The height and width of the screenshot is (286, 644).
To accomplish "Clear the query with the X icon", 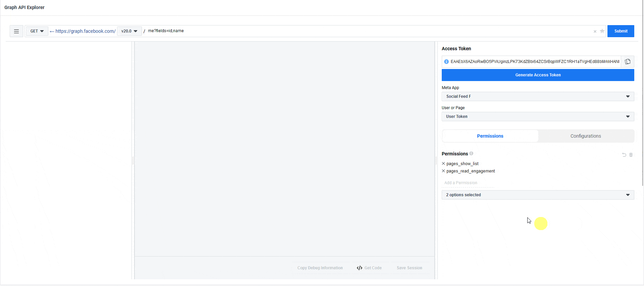I will [x=595, y=31].
